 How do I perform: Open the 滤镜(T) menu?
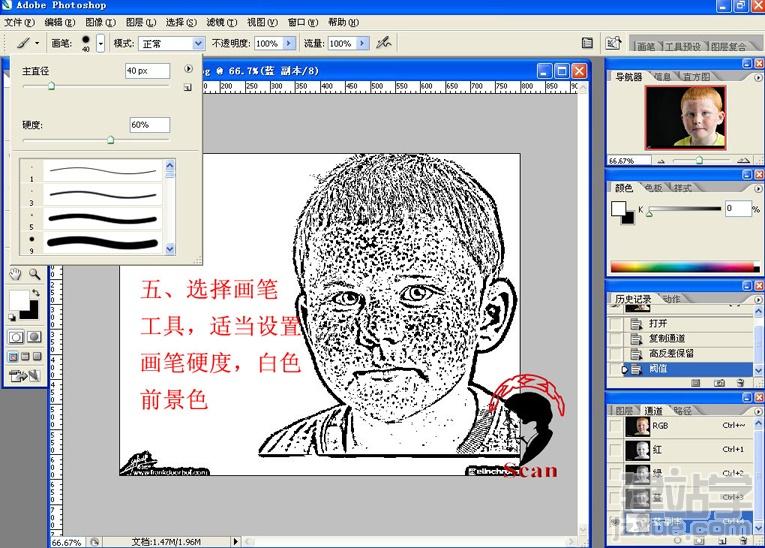221,22
